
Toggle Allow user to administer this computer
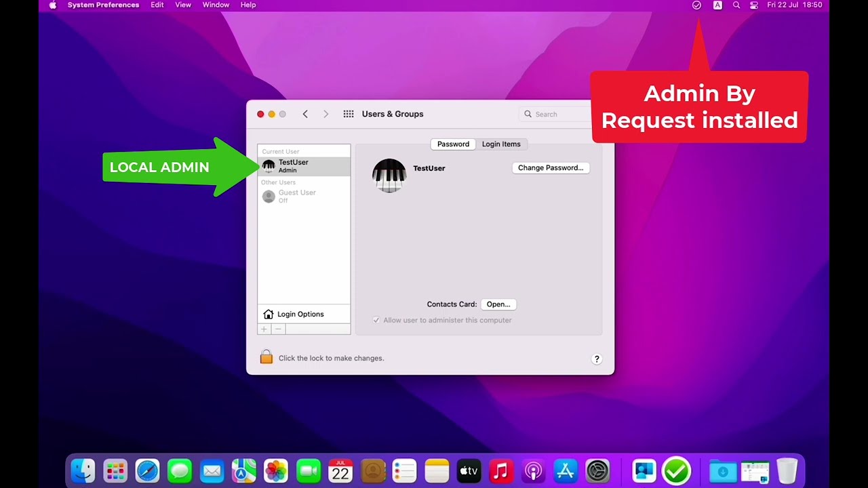pyautogui.click(x=376, y=320)
